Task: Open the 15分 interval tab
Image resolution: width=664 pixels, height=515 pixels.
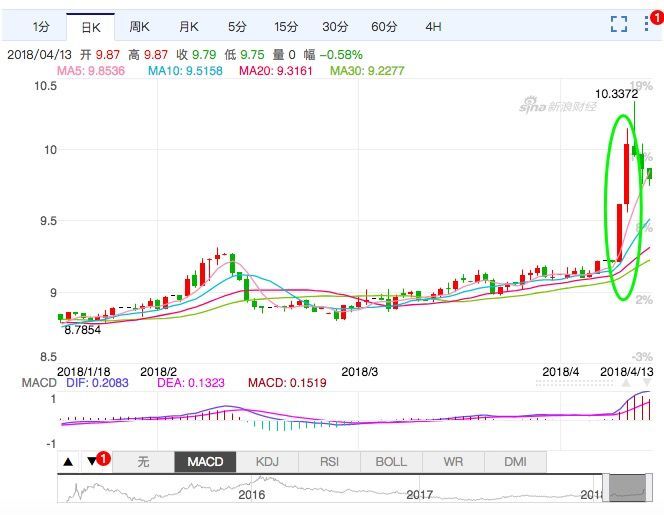Action: tap(286, 27)
